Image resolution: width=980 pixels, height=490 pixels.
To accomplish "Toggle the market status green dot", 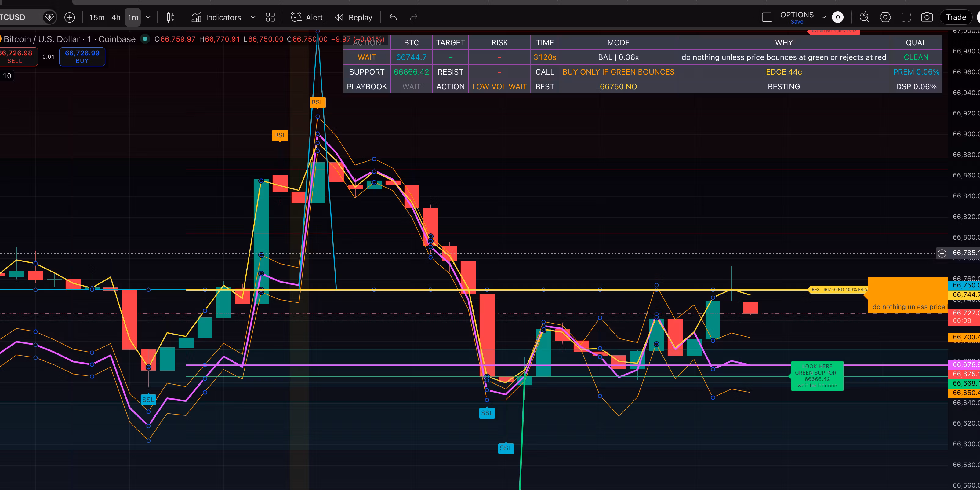I will (145, 39).
